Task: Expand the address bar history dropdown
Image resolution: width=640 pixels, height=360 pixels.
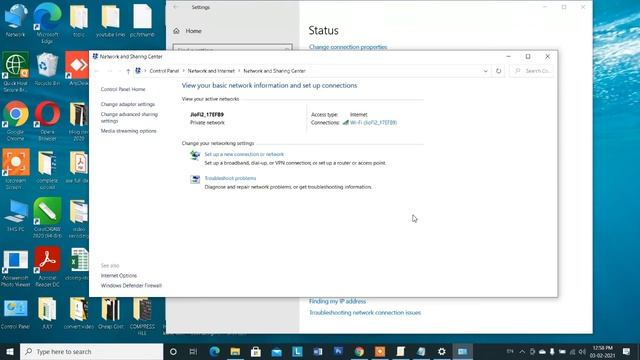Action: [485, 71]
